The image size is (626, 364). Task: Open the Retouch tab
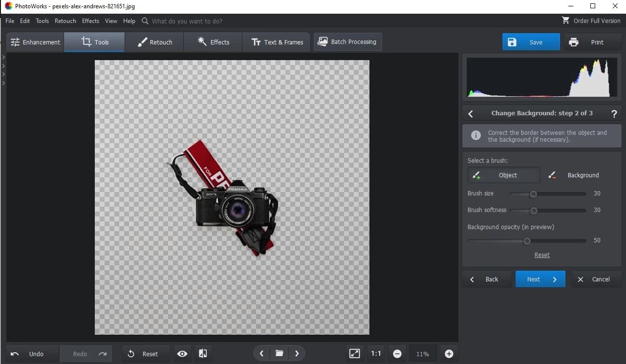[x=154, y=42]
